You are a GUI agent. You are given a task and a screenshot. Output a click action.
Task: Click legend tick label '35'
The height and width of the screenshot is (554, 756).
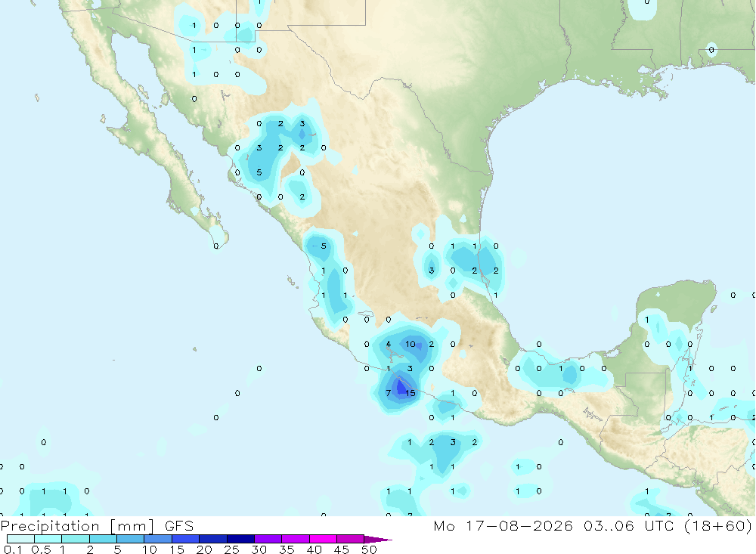pyautogui.click(x=287, y=549)
